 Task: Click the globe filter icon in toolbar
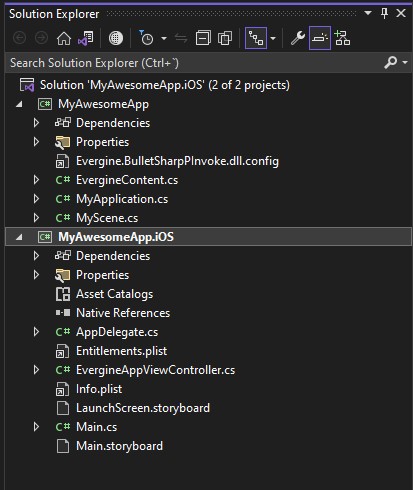tap(116, 38)
